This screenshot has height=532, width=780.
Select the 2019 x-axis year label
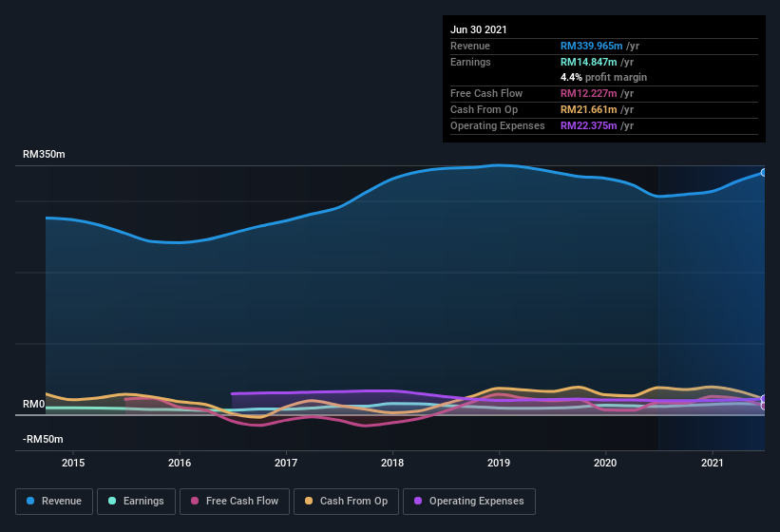click(499, 463)
